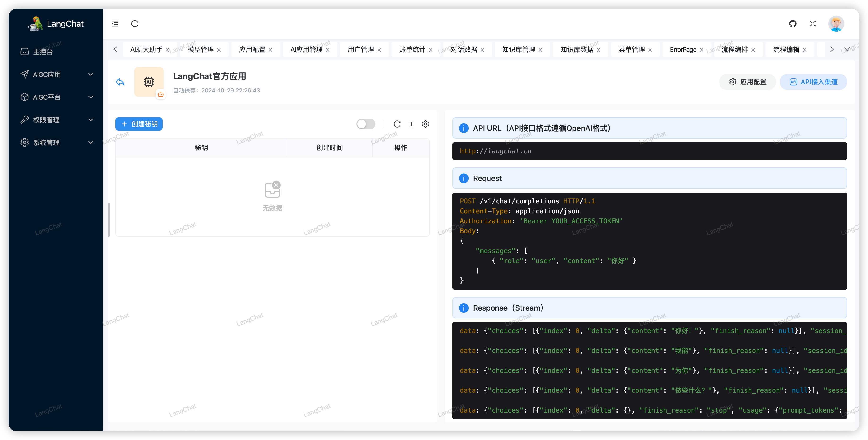Close the 用户管理 tab
This screenshot has width=868, height=440.
coord(379,50)
